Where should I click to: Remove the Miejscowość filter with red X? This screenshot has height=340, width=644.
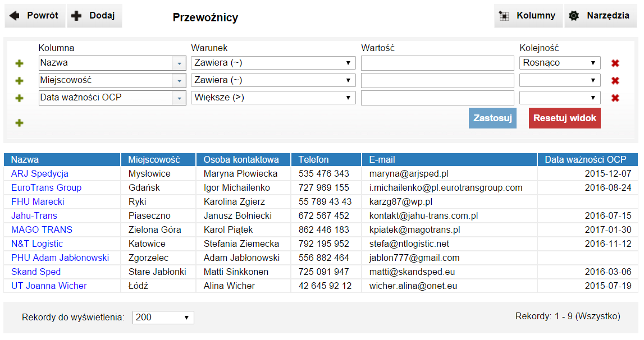coord(615,81)
